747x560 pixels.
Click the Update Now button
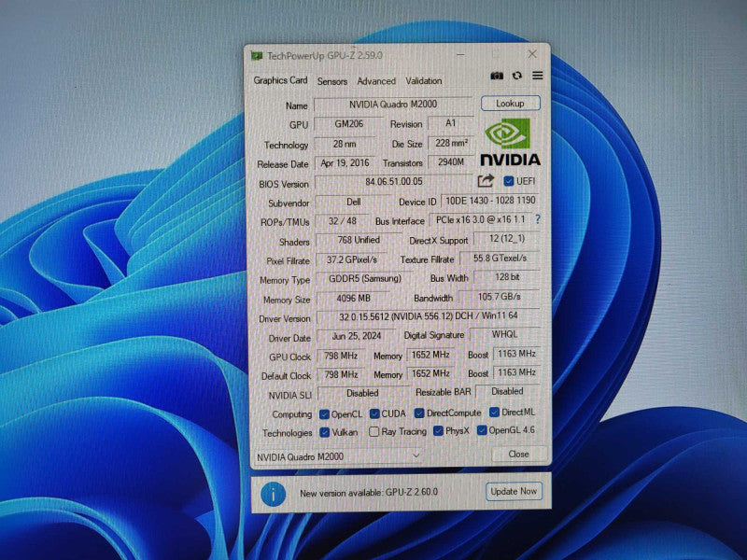pyautogui.click(x=514, y=491)
